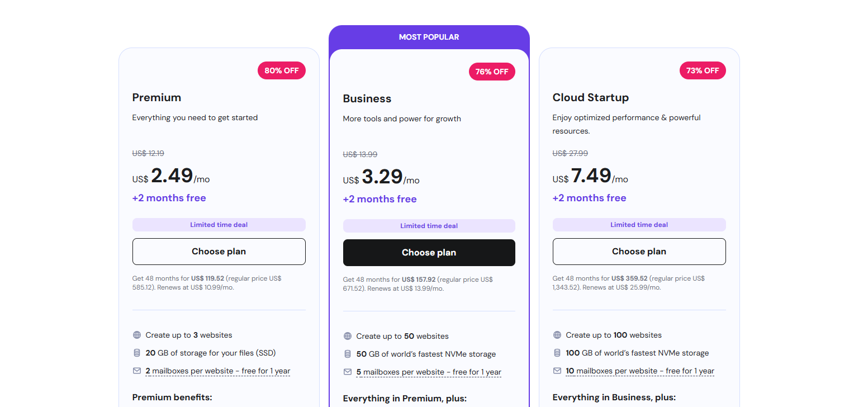Choose the Cloud Startup plan
This screenshot has height=407, width=868.
639,252
